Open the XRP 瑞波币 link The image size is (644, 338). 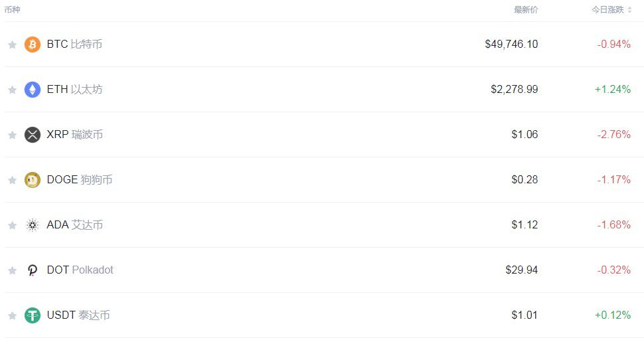coord(74,135)
